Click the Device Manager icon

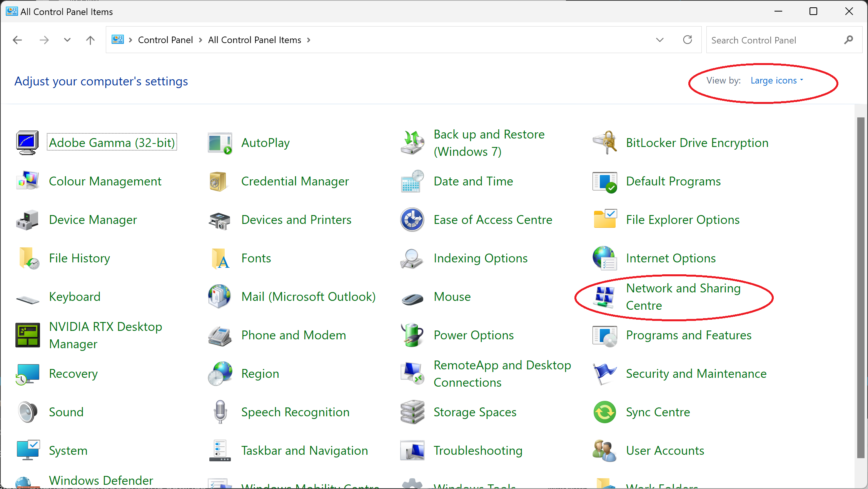(x=27, y=220)
